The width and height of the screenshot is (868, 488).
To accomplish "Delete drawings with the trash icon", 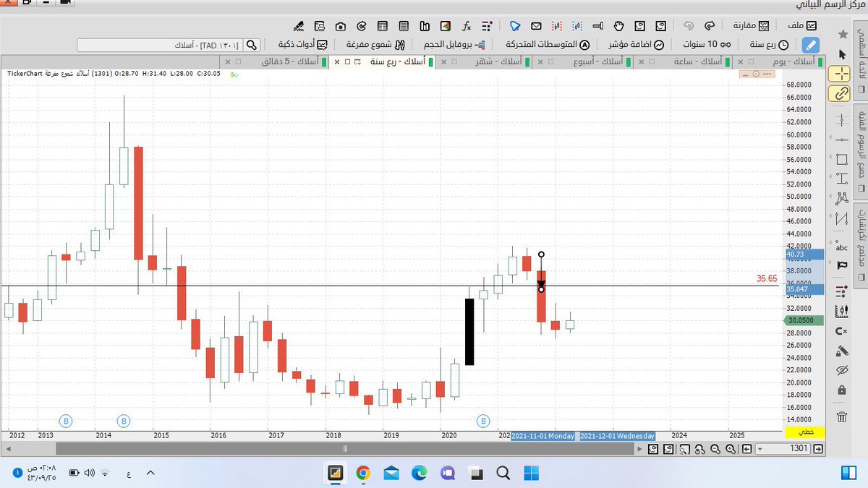I will click(x=841, y=416).
